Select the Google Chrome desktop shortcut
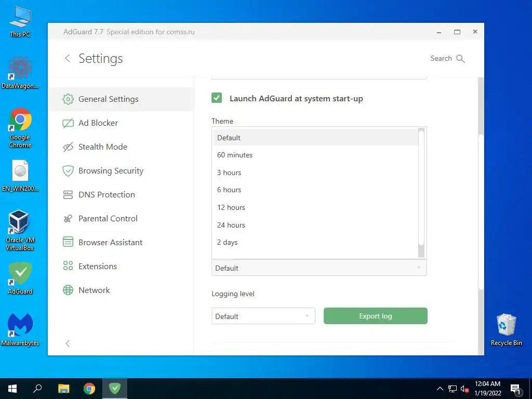Screen dimensions: 532x399 (x=20, y=128)
